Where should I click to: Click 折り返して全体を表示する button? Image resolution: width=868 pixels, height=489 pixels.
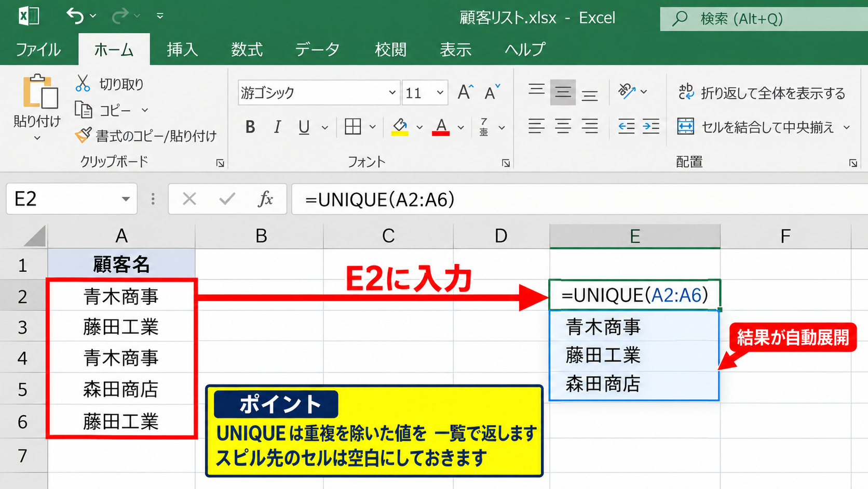click(x=762, y=92)
